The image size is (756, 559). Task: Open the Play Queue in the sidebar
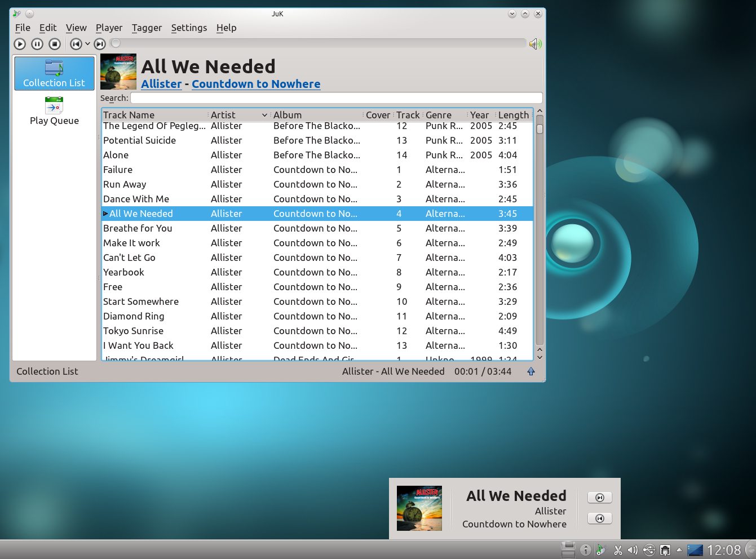coord(54,111)
